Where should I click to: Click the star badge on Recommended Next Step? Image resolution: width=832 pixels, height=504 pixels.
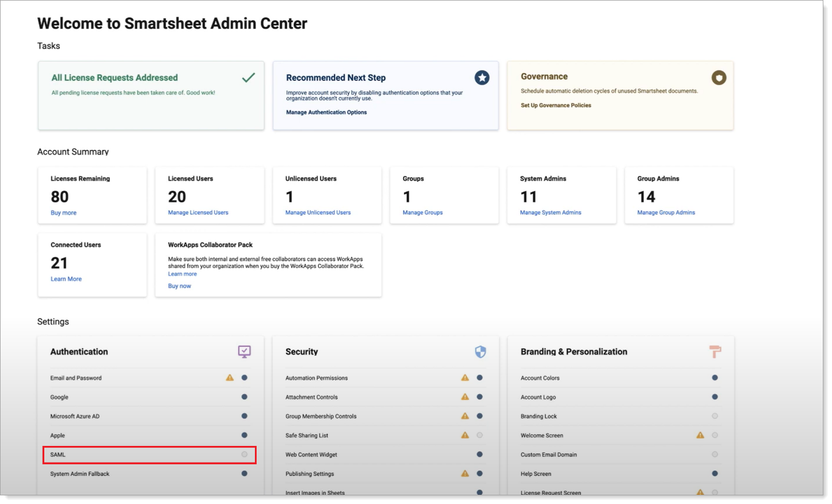pos(482,78)
